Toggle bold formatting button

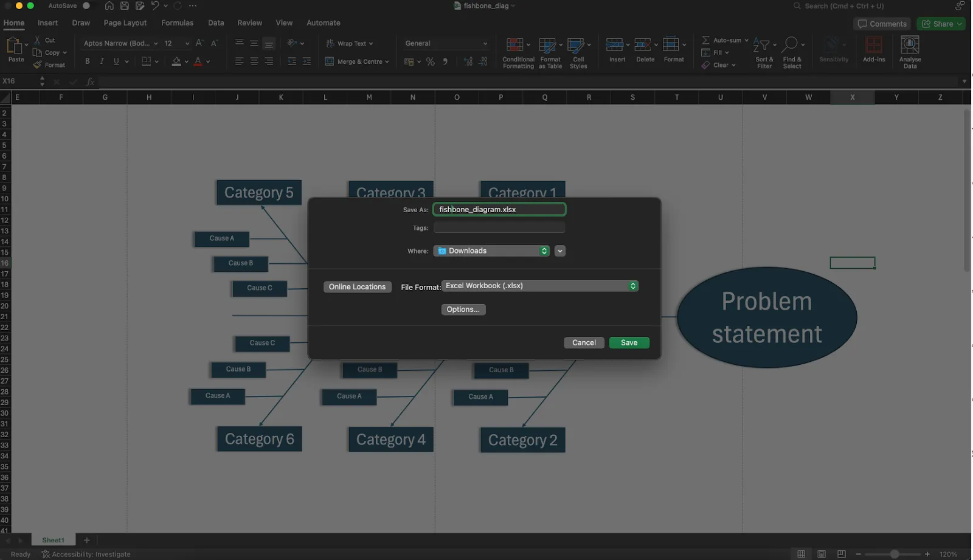88,61
